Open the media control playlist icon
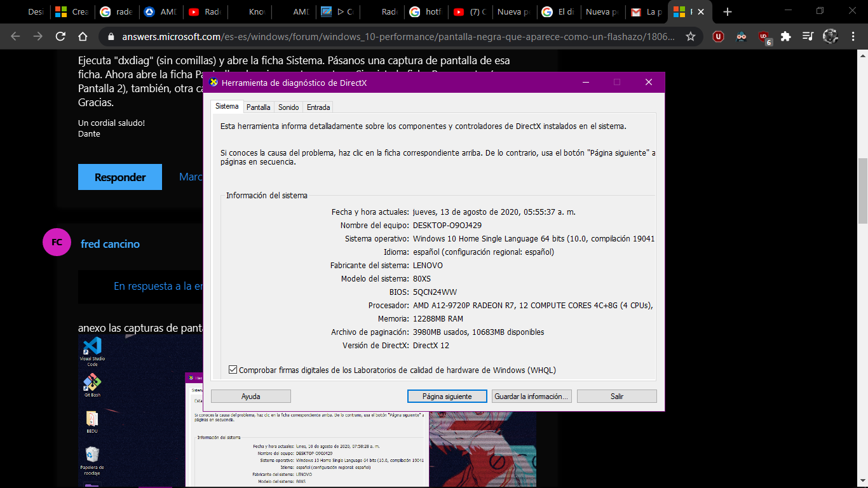 click(x=808, y=37)
